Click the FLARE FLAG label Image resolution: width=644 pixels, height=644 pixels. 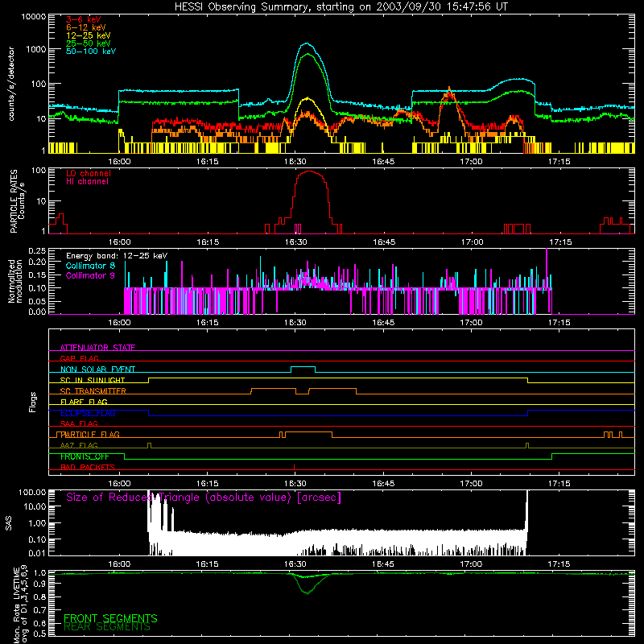point(84,402)
